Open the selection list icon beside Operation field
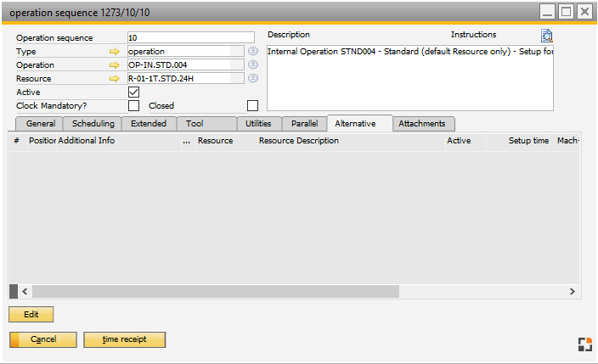 click(x=252, y=64)
